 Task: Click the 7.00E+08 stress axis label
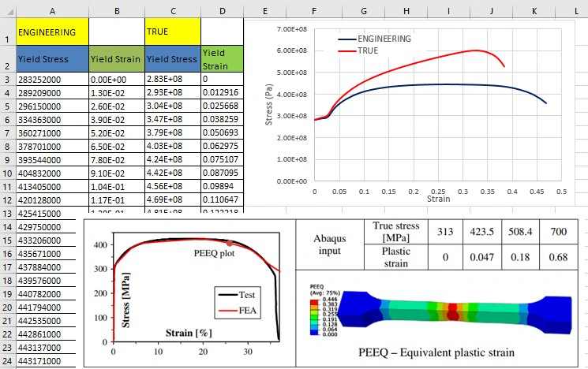[292, 29]
